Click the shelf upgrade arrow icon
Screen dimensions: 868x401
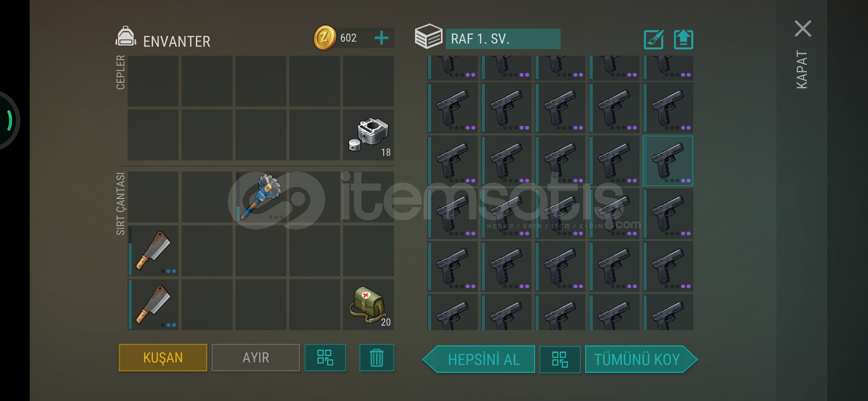click(683, 39)
